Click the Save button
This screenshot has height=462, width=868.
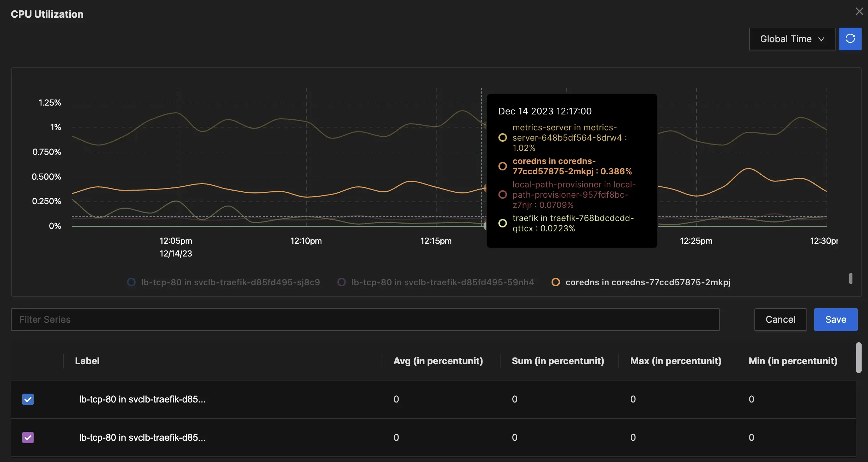click(x=835, y=320)
